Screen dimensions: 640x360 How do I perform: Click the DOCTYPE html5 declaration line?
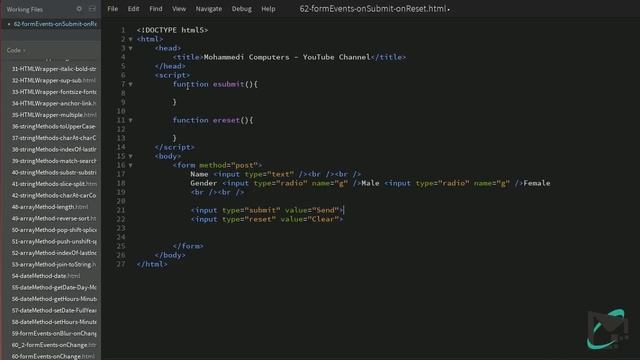(172, 30)
